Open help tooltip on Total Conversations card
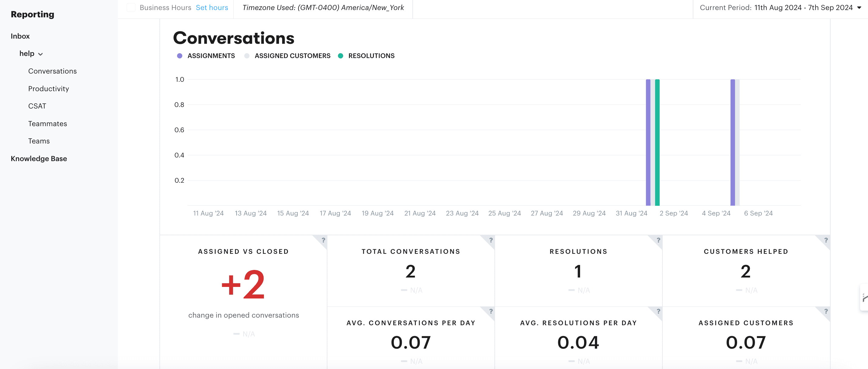Screen dimensions: 868x369 pyautogui.click(x=490, y=240)
